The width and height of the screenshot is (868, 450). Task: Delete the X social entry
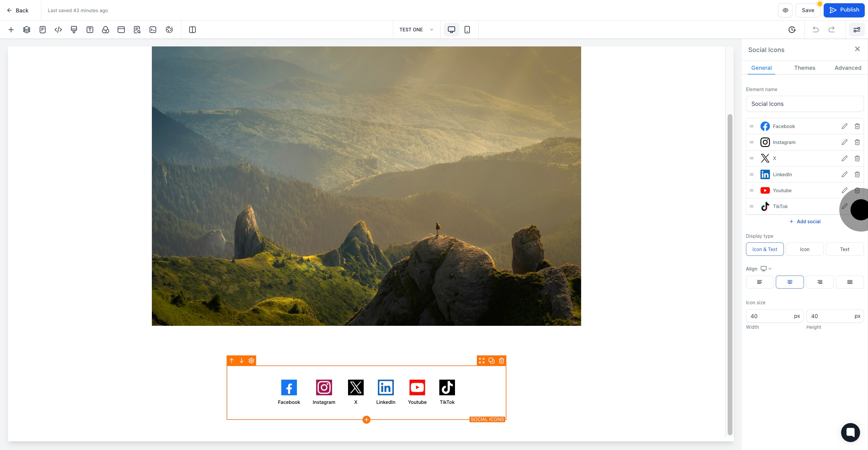[857, 158]
